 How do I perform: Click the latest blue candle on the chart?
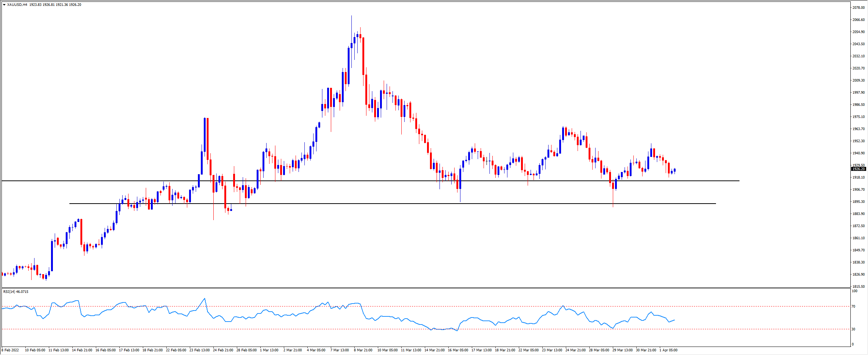tap(675, 170)
